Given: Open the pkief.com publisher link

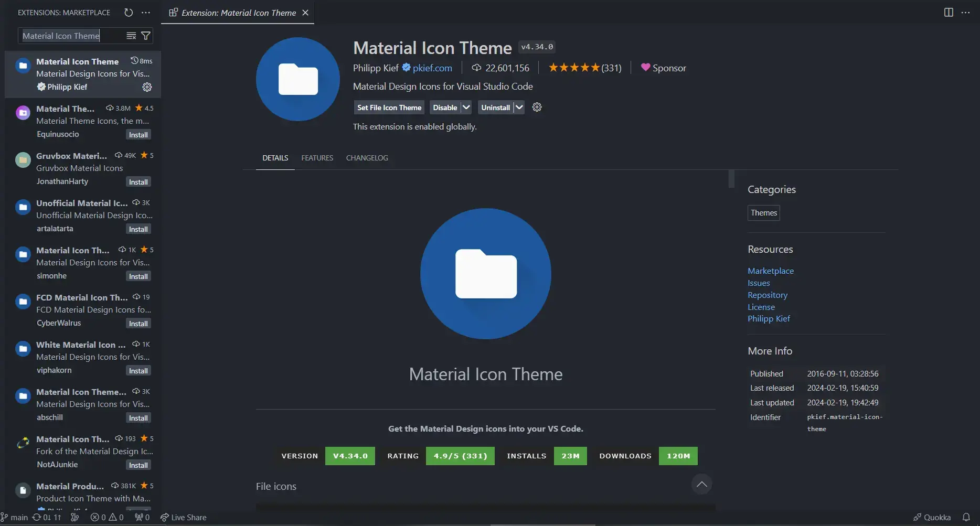Looking at the screenshot, I should tap(432, 68).
